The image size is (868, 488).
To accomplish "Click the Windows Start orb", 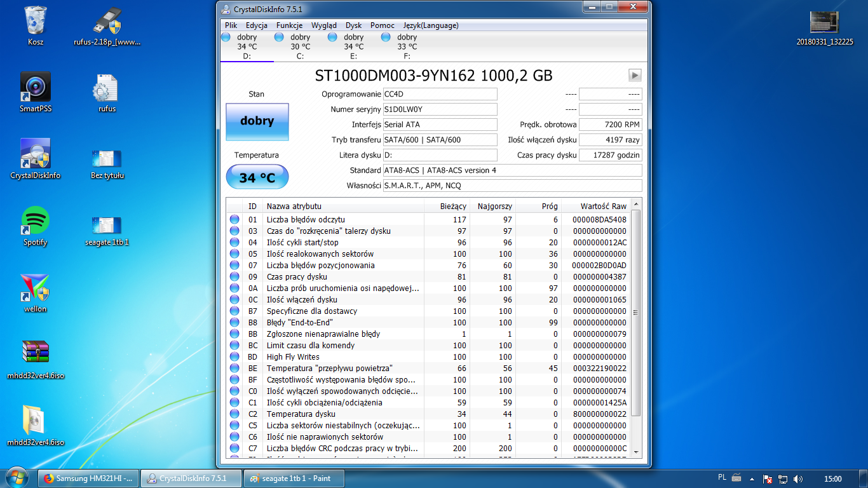I will pyautogui.click(x=17, y=478).
